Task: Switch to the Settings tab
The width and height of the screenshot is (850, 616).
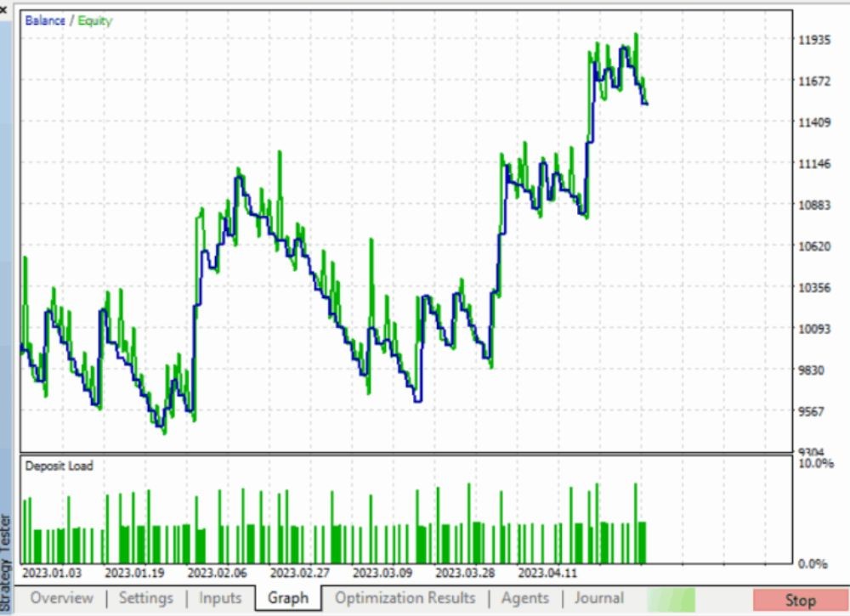Action: point(145,598)
